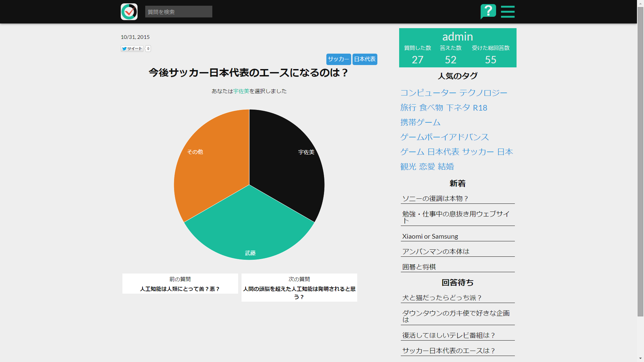The image size is (644, 362).
Task: Open the ゲームボーイアドバンス tag link
Action: coord(444,137)
